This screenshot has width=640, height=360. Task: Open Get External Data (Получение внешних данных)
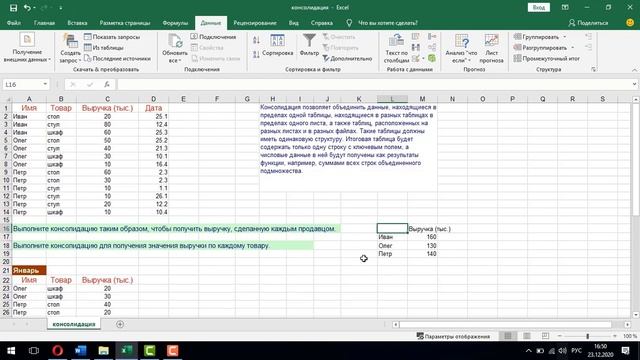tap(27, 47)
